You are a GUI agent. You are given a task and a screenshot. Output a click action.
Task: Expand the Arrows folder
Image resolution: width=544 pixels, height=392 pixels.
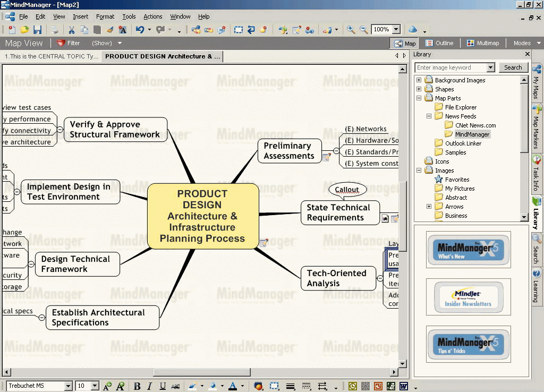pyautogui.click(x=429, y=207)
